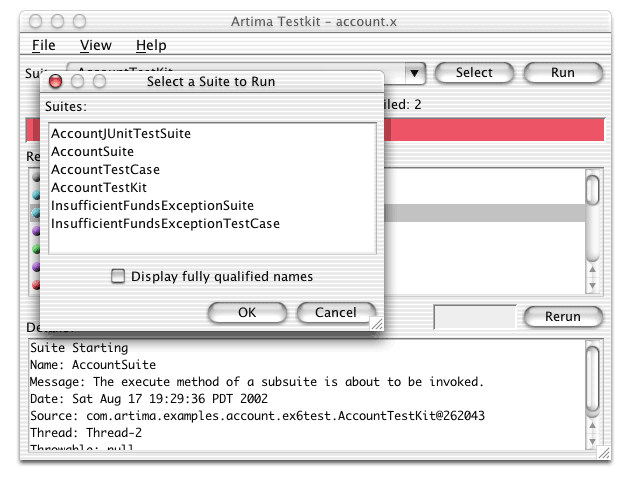Click the Source line in details pane

tap(258, 416)
